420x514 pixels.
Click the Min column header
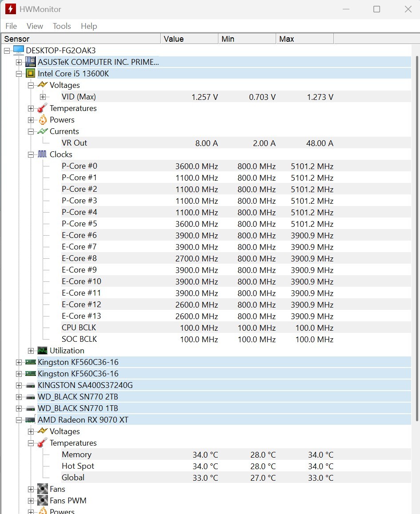pos(247,39)
